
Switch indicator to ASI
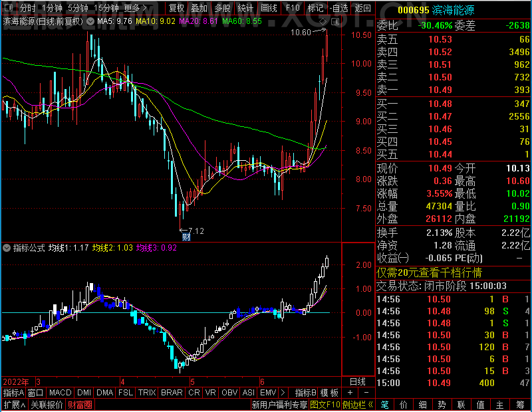248,393
